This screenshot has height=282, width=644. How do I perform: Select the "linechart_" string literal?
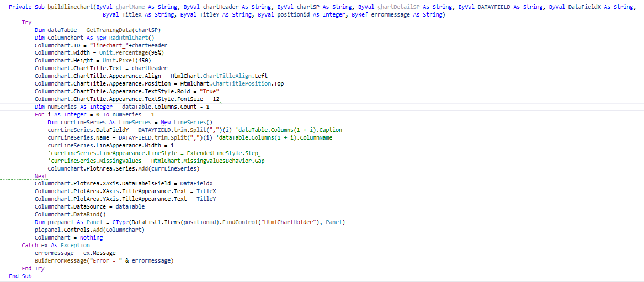[110, 45]
